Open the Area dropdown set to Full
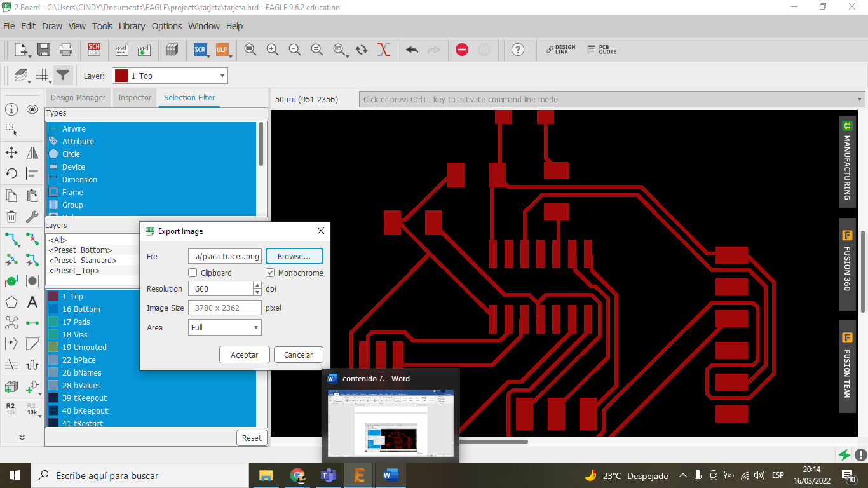This screenshot has width=868, height=488. pos(225,328)
